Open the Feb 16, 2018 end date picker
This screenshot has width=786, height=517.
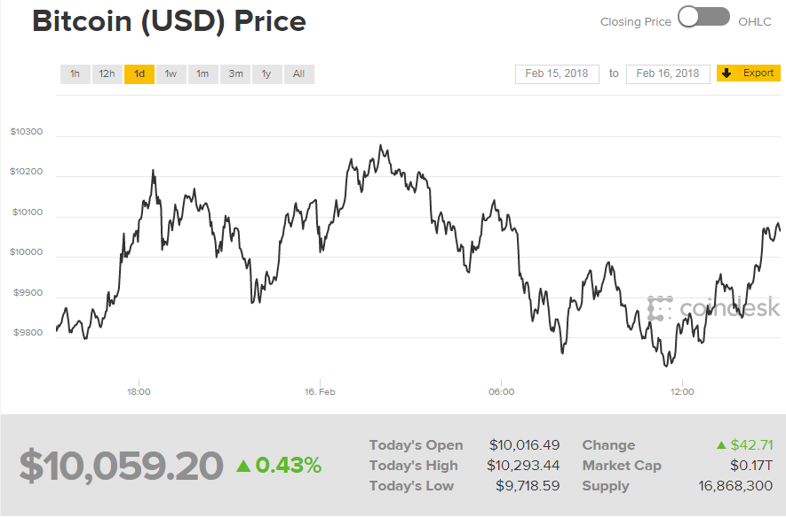click(668, 74)
